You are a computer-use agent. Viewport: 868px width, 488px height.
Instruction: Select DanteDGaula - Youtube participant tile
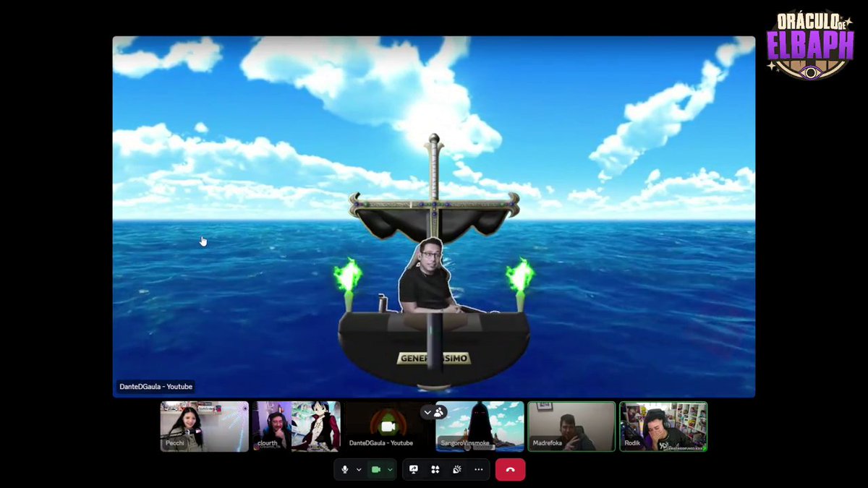point(388,427)
